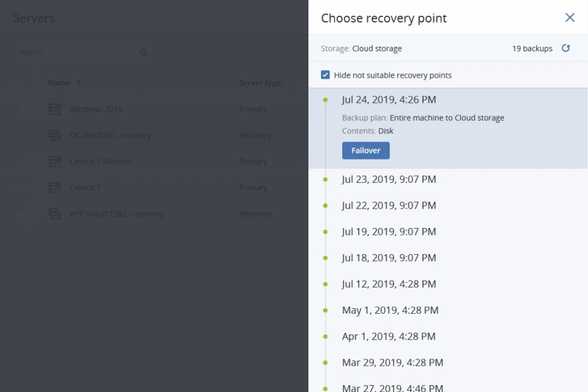Select recovery point Jul 23, 2019, 9:07 PM

point(389,179)
